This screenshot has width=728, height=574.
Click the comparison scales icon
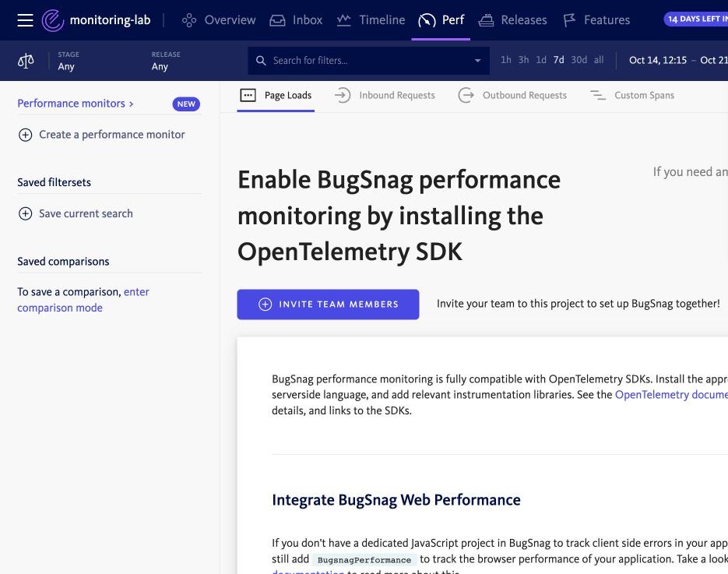click(x=26, y=61)
